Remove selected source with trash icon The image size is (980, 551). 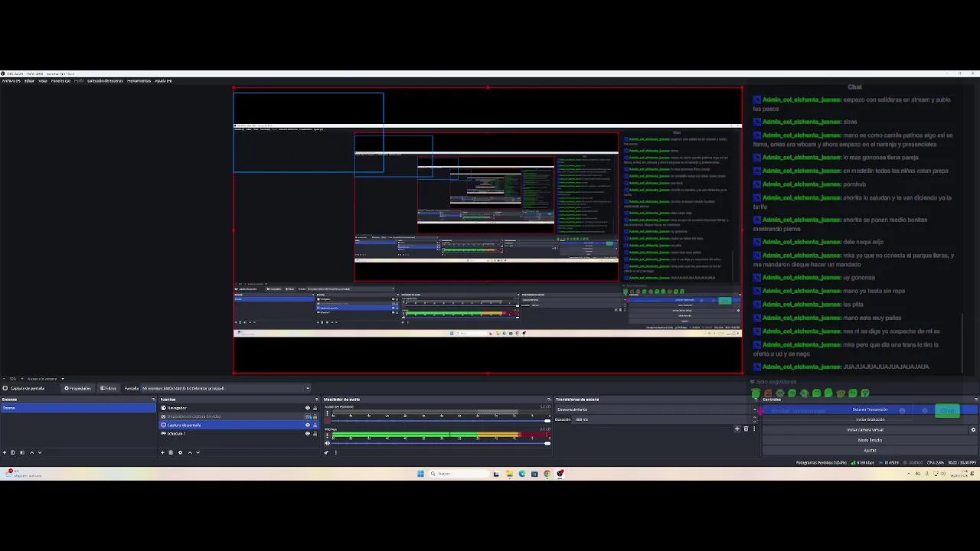(171, 452)
